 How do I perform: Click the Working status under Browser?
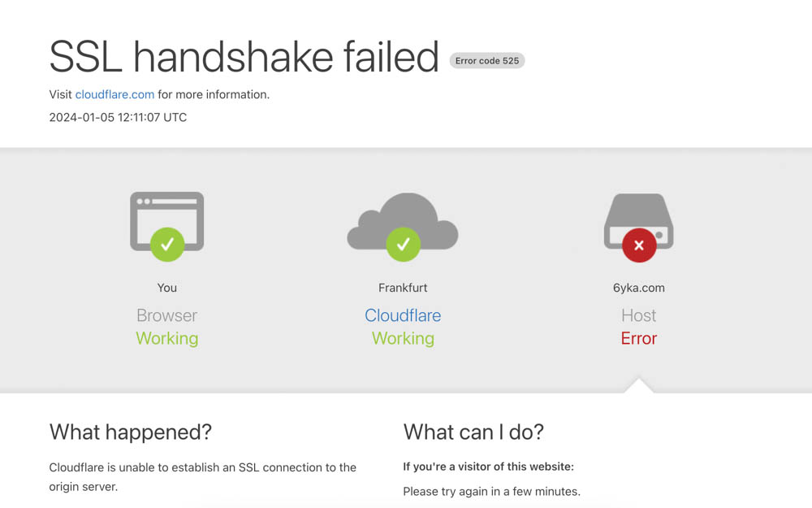[x=166, y=338]
